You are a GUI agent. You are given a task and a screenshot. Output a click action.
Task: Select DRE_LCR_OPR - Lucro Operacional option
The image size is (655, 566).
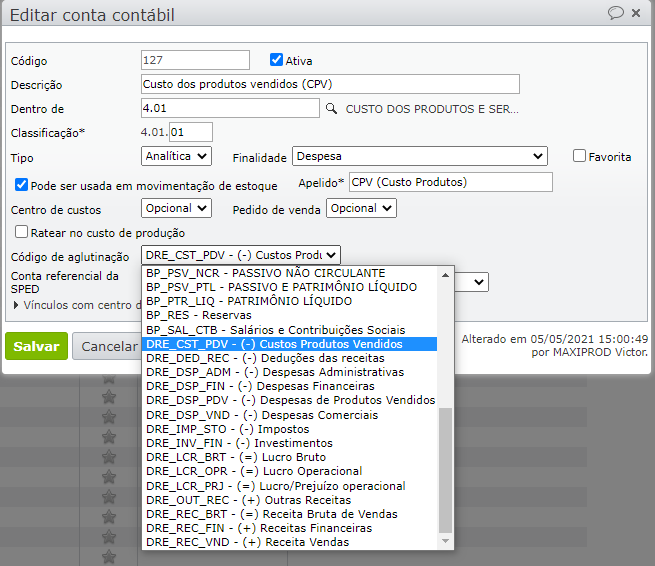tap(289, 472)
